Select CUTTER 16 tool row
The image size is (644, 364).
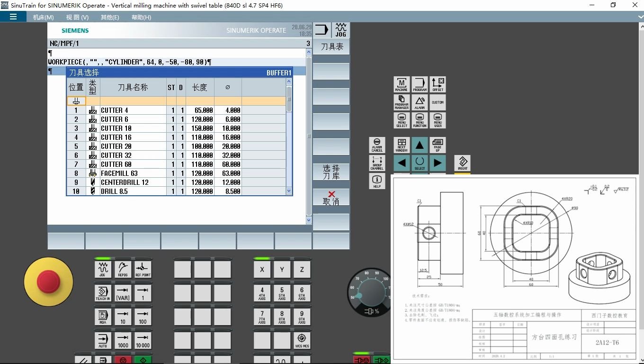click(176, 137)
